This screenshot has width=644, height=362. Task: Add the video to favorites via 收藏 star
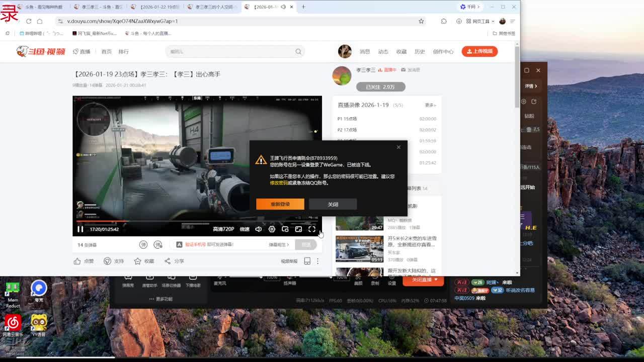click(144, 261)
